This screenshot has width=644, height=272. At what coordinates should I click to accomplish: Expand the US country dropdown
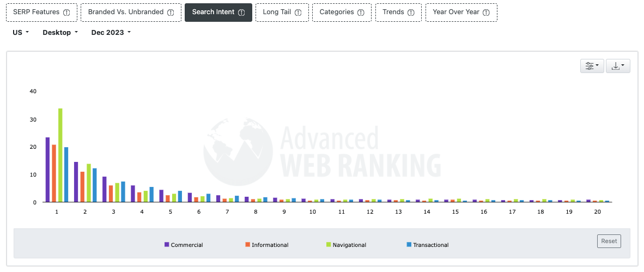point(21,33)
